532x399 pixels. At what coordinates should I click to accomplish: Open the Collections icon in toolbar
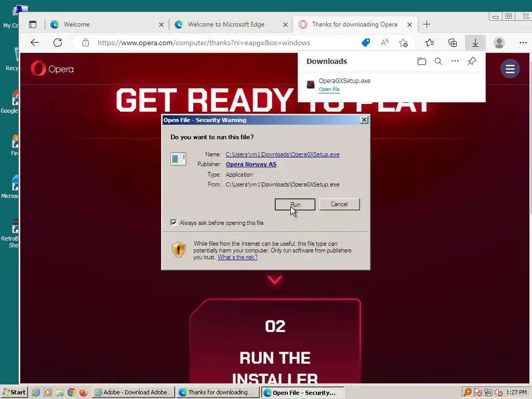coord(453,43)
